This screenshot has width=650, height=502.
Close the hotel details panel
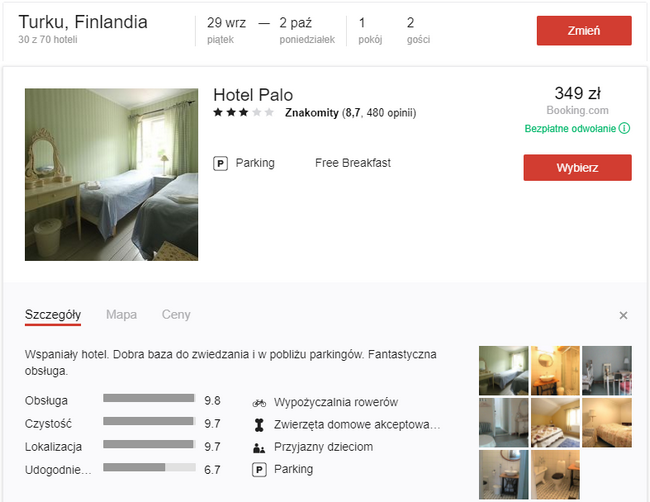click(x=623, y=315)
